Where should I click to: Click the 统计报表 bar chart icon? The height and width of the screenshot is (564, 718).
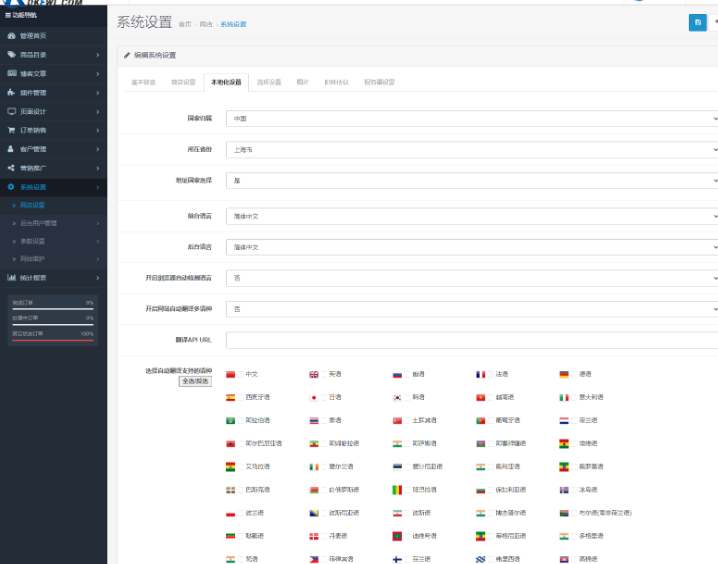pos(11,277)
